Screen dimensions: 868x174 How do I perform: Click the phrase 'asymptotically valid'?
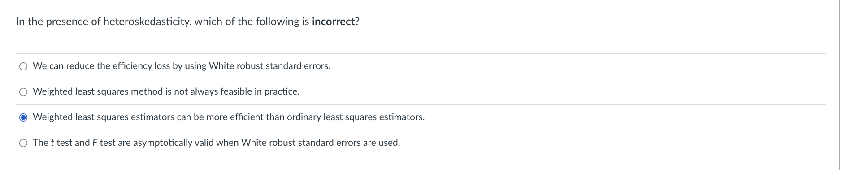174,143
